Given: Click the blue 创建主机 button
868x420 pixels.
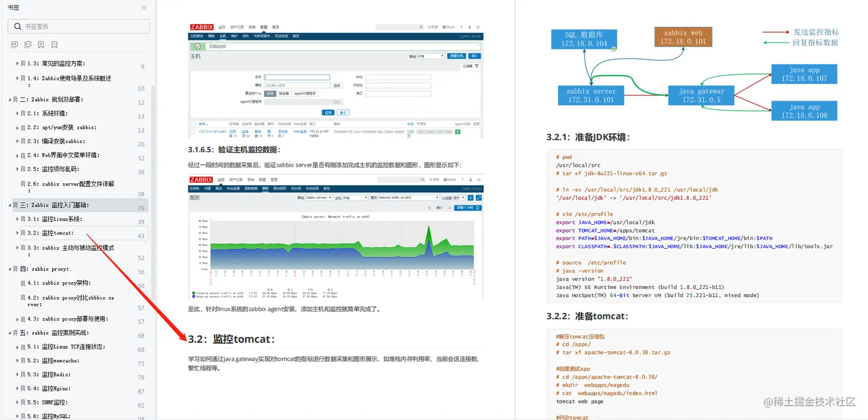Looking at the screenshot, I should (x=456, y=56).
